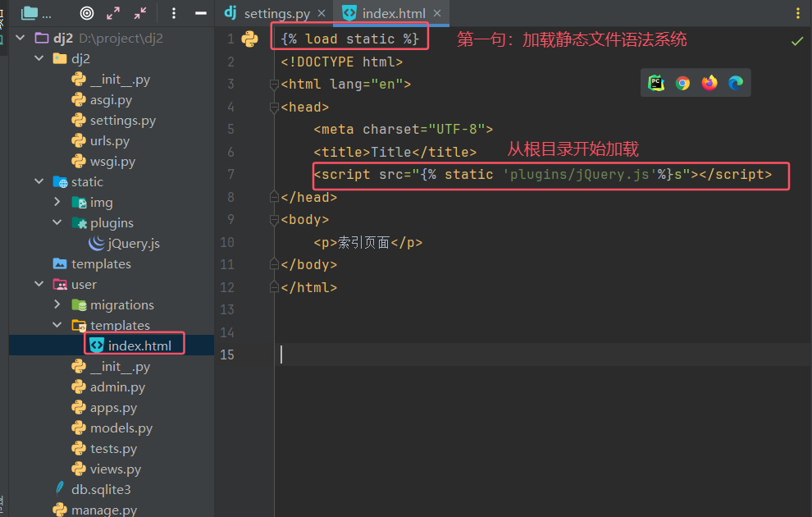The width and height of the screenshot is (812, 517).
Task: Hide the project tool window
Action: (200, 13)
